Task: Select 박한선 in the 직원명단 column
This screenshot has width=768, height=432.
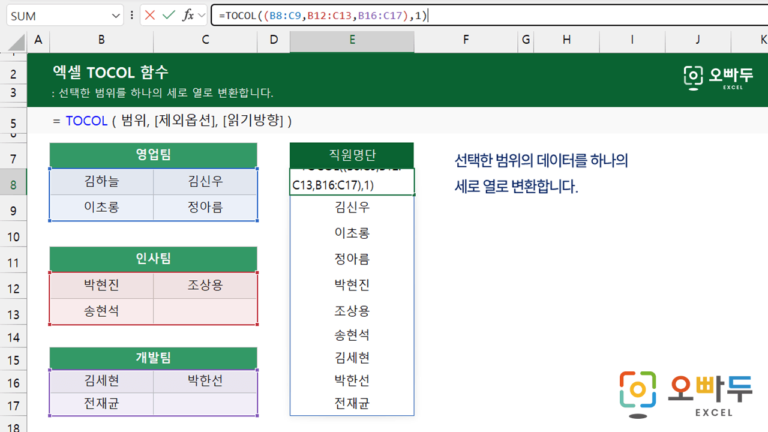Action: coord(352,381)
